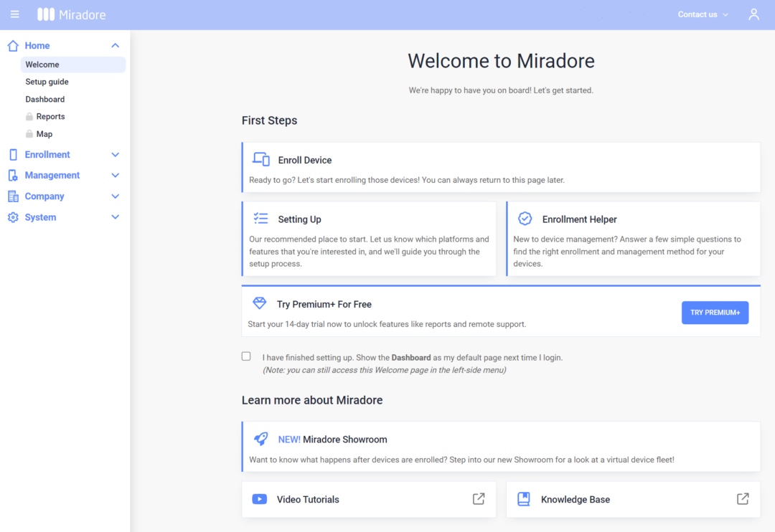Screen dimensions: 775x532
Task: Click the hamburger menu icon
Action: coord(14,14)
